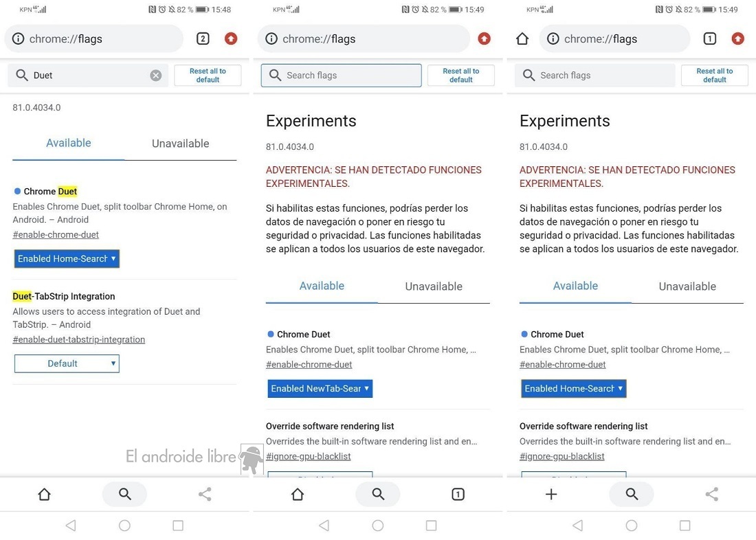Screen dimensions: 756x540
Task: Open the Enabled NewTab-Search dropdown
Action: click(x=320, y=389)
